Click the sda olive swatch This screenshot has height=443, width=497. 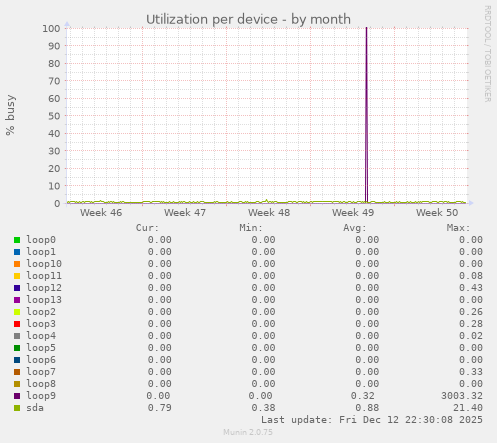(x=17, y=408)
